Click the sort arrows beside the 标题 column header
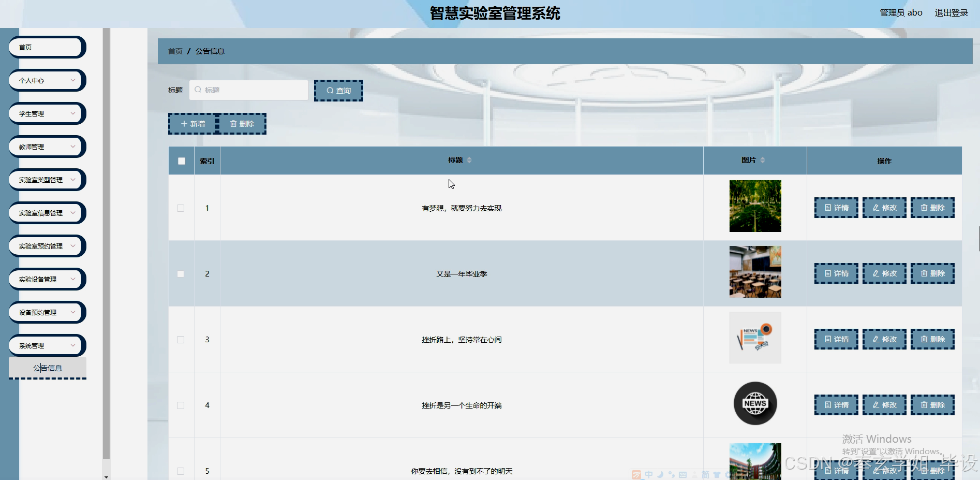The width and height of the screenshot is (980, 480). [470, 159]
